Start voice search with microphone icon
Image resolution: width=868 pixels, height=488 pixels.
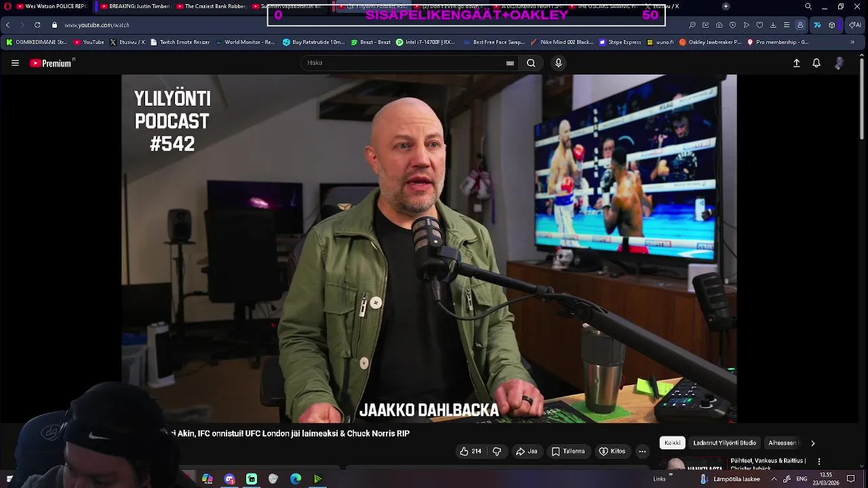(558, 63)
